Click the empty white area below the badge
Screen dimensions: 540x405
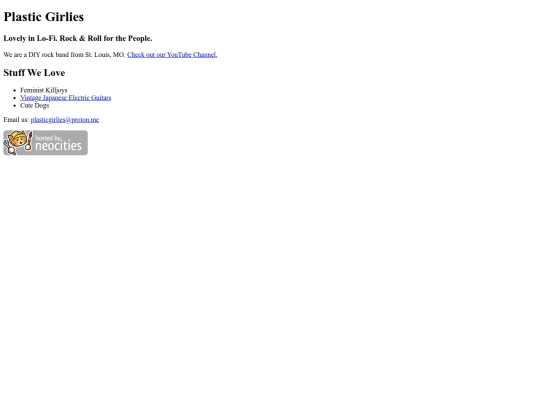coord(269,276)
